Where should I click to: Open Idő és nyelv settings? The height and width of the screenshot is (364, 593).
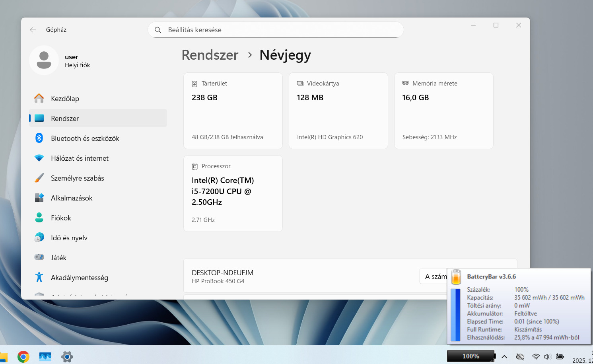pos(98,237)
